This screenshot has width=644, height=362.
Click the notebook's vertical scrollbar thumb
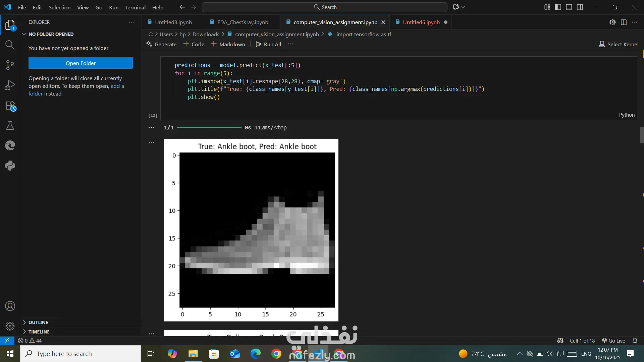642,135
